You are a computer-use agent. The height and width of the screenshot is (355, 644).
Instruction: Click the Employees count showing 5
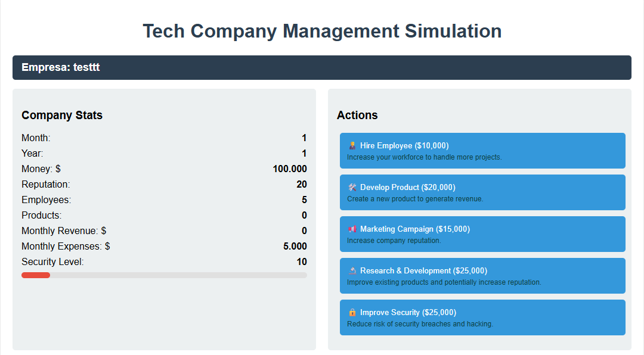(303, 200)
